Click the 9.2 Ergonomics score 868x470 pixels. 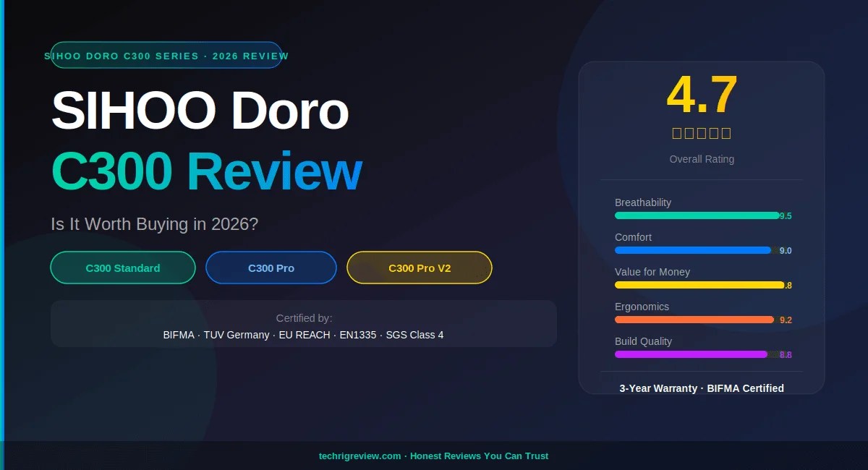click(786, 320)
